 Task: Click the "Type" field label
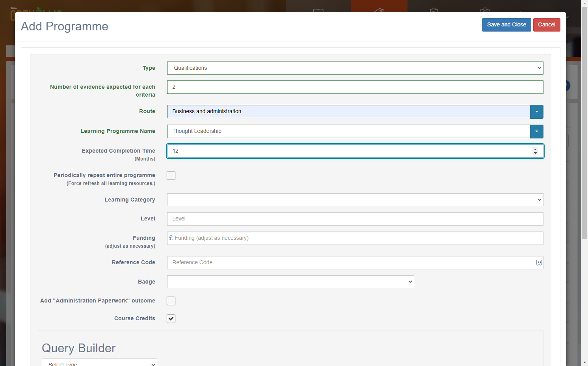pos(149,68)
